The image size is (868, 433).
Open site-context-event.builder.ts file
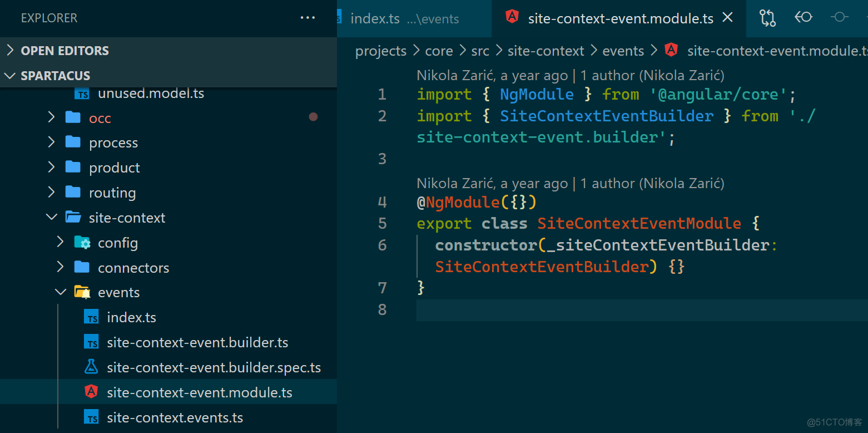point(197,342)
